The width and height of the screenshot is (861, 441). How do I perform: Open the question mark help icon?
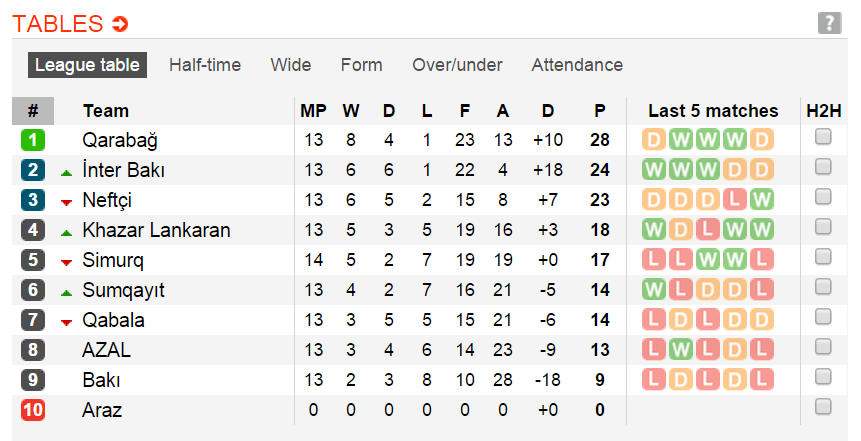point(829,24)
